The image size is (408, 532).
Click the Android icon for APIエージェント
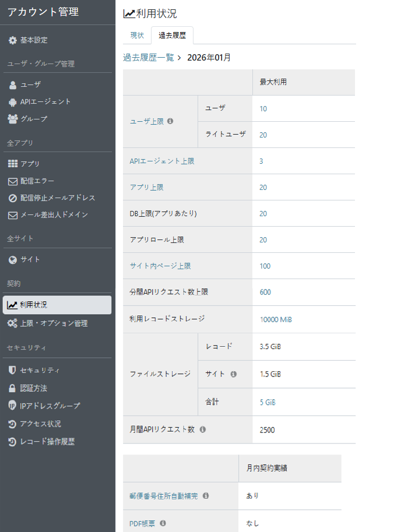(x=13, y=101)
